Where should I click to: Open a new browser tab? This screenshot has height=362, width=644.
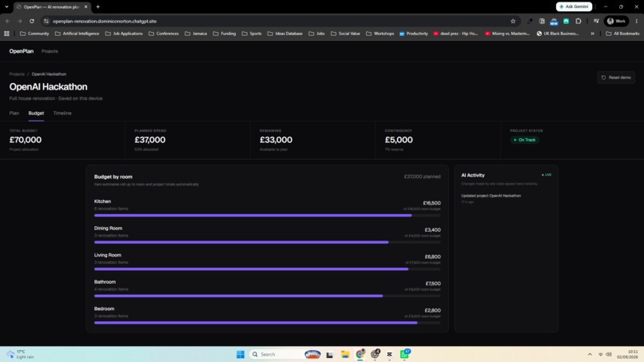pyautogui.click(x=97, y=6)
